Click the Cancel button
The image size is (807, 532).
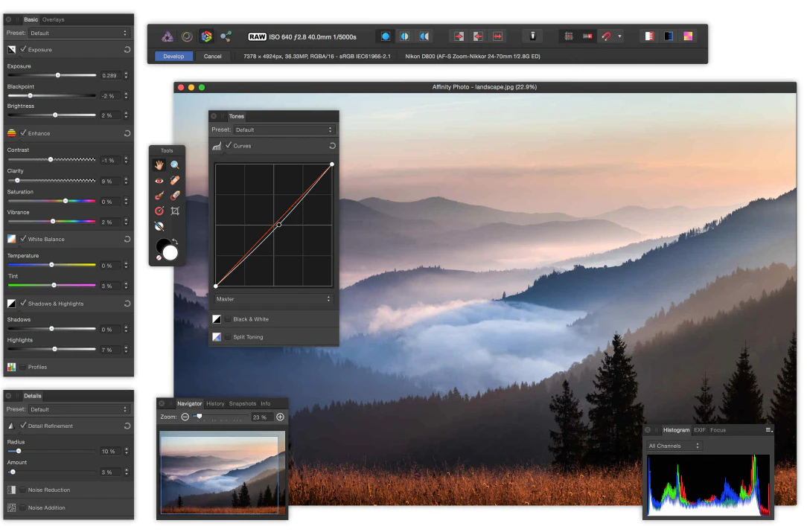(212, 56)
